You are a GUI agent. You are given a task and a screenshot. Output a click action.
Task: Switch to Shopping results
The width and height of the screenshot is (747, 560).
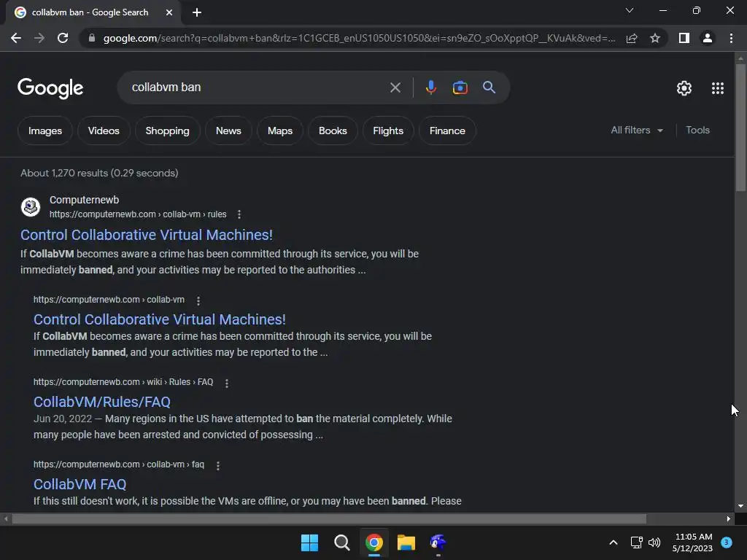(x=167, y=131)
